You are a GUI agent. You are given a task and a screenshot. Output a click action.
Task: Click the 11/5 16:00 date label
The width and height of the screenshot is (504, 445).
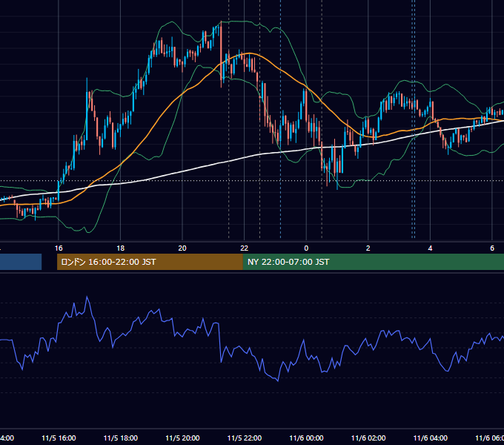[59, 438]
